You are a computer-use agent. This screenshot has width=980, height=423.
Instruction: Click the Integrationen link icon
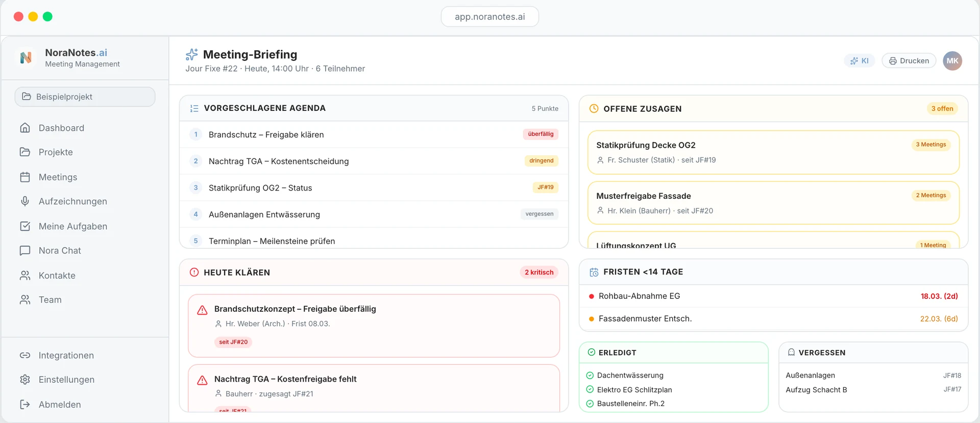[25, 355]
